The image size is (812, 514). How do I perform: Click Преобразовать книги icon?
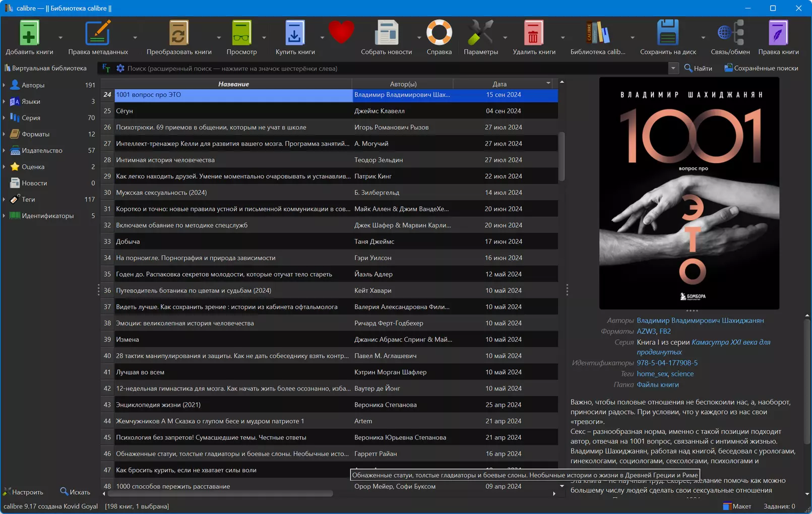[178, 33]
